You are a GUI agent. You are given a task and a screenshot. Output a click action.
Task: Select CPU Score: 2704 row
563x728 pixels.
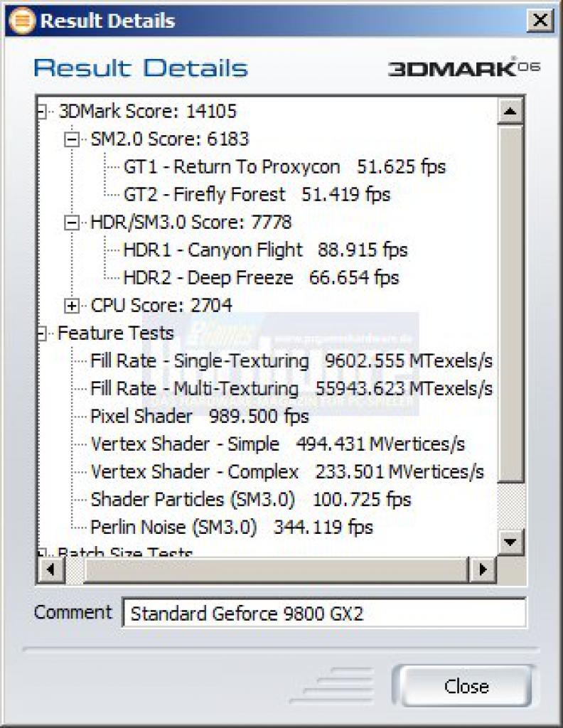coord(161,306)
